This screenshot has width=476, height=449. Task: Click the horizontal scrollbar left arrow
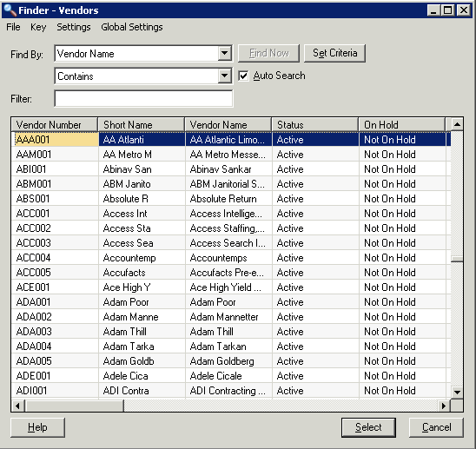pos(18,406)
